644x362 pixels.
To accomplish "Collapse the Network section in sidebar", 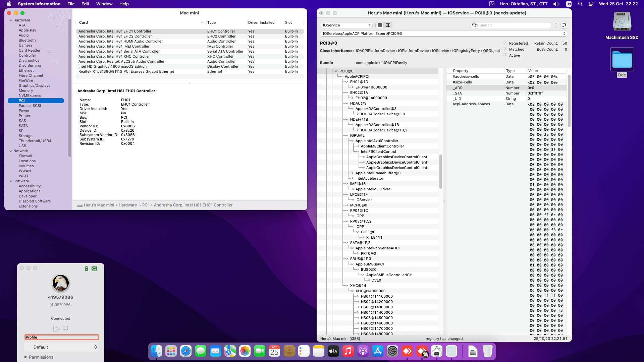I will point(10,151).
